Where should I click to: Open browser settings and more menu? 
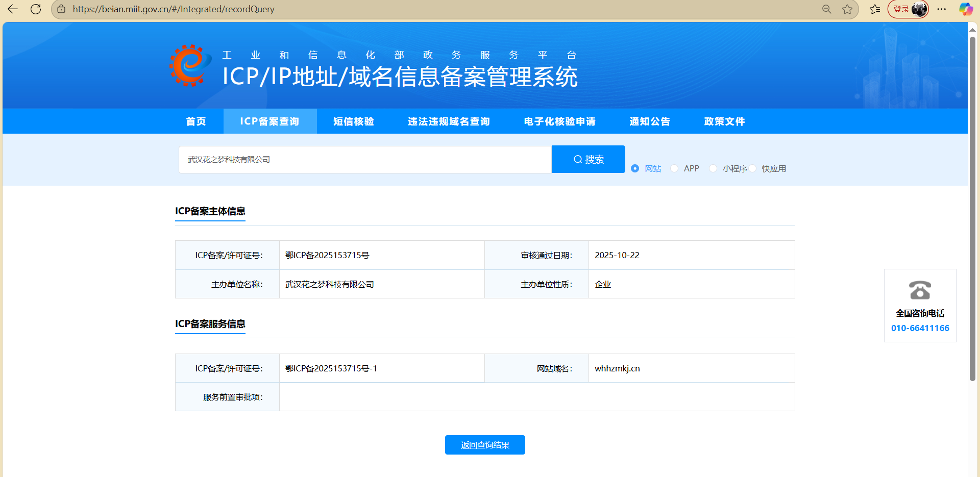(x=942, y=9)
